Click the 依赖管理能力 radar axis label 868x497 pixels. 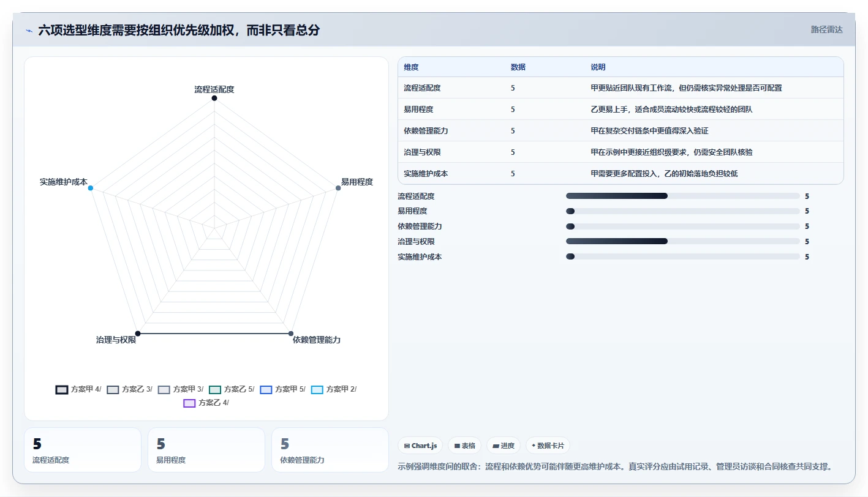tap(317, 340)
